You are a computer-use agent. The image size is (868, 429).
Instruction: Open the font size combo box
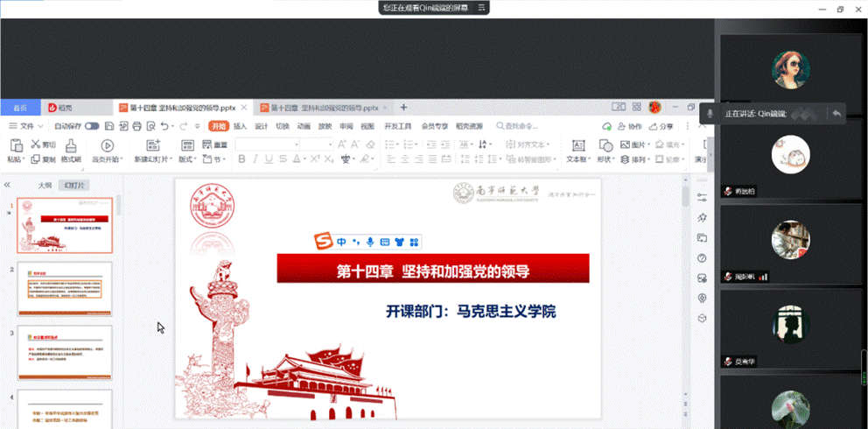317,144
